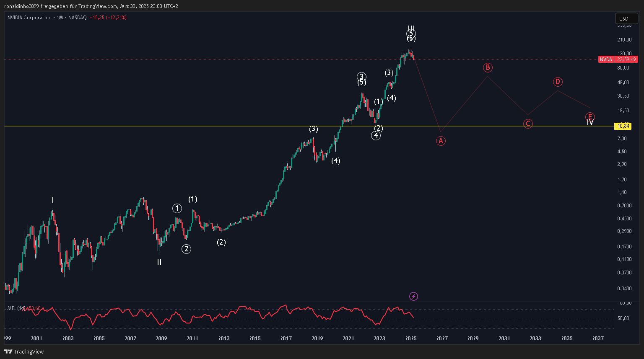The width and height of the screenshot is (644, 359).
Task: Click the Roman numeral III label at the peak
Action: (x=411, y=28)
